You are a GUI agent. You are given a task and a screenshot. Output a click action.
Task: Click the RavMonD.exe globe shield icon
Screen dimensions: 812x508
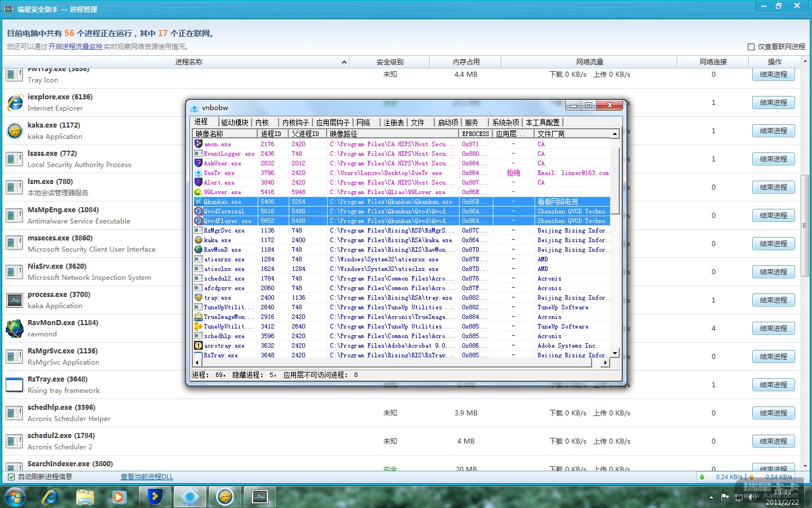(x=15, y=329)
